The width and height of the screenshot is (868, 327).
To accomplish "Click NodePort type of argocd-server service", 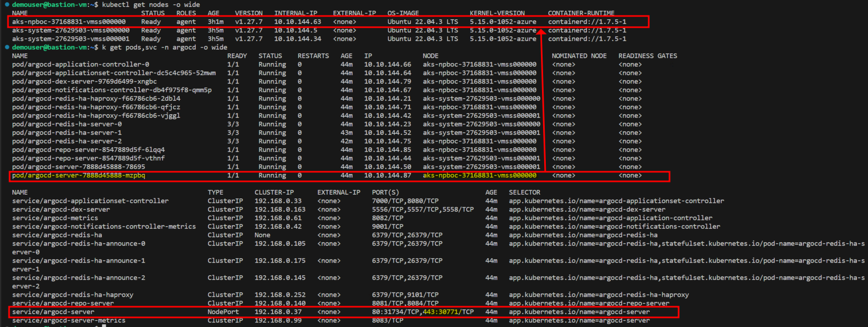I will pos(223,312).
